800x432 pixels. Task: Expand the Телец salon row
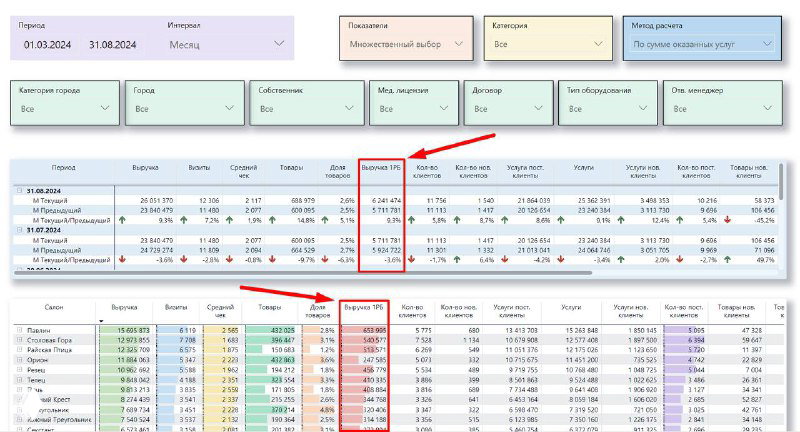(19, 380)
